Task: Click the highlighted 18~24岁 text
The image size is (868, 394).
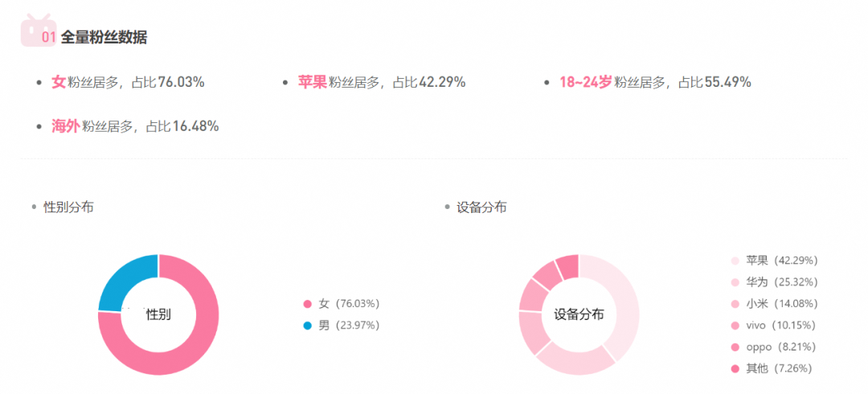Action: 586,82
